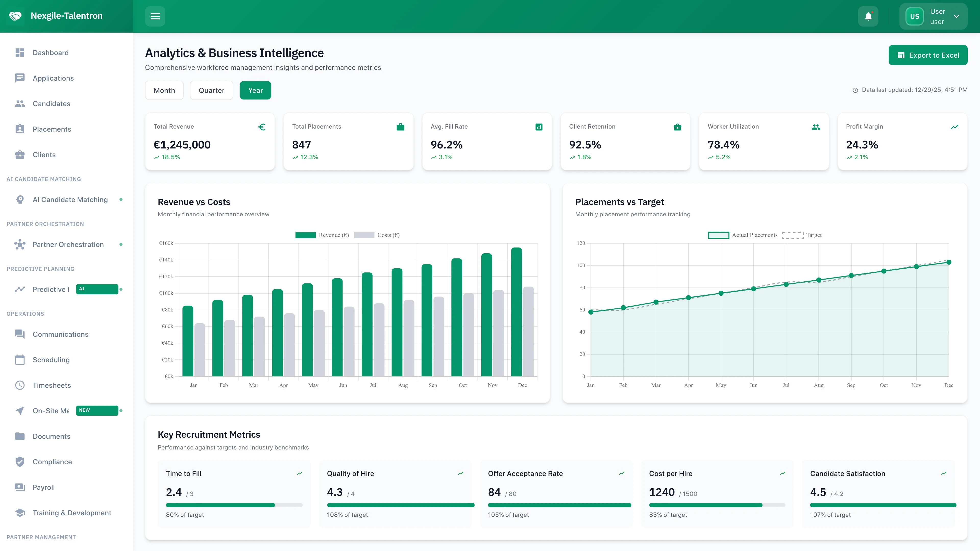
Task: Open the hamburger menu
Action: [x=155, y=16]
